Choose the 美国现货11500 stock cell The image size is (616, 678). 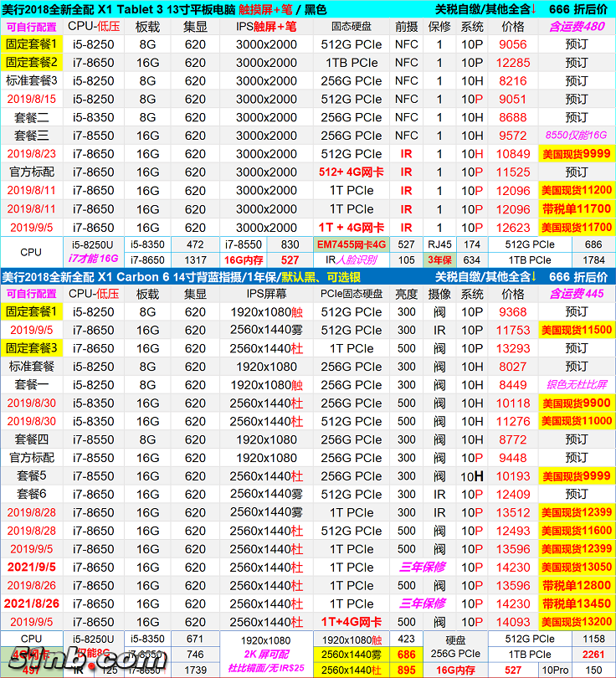pyautogui.click(x=576, y=330)
